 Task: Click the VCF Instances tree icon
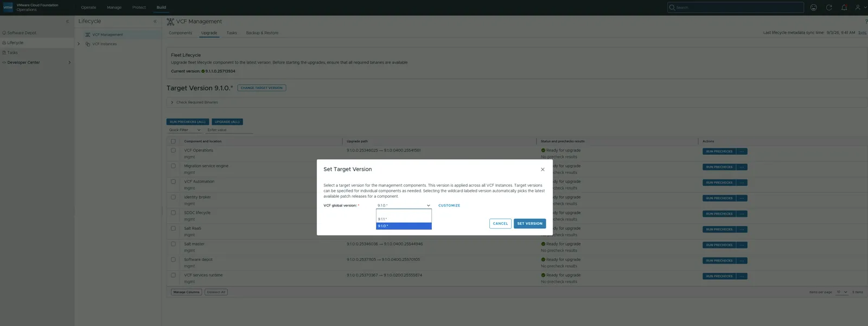coord(88,44)
